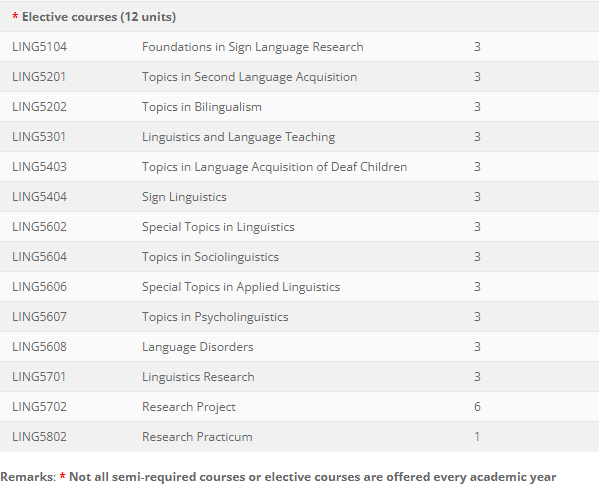Select the LING5701 course code

coord(39,377)
